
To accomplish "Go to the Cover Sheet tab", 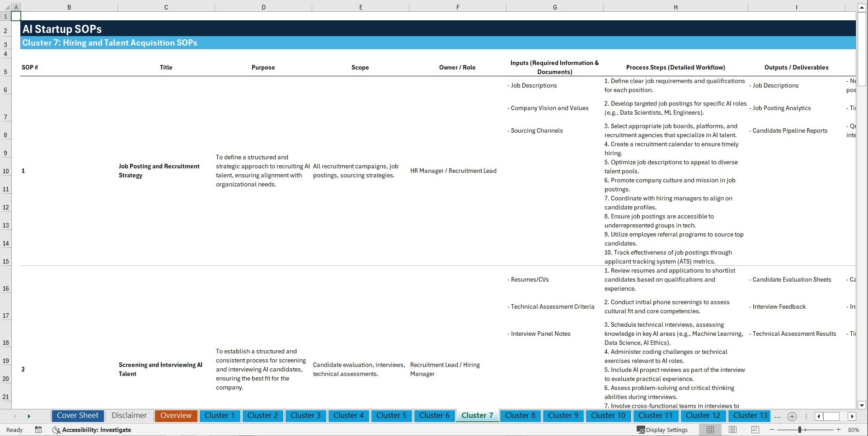I will pos(77,416).
